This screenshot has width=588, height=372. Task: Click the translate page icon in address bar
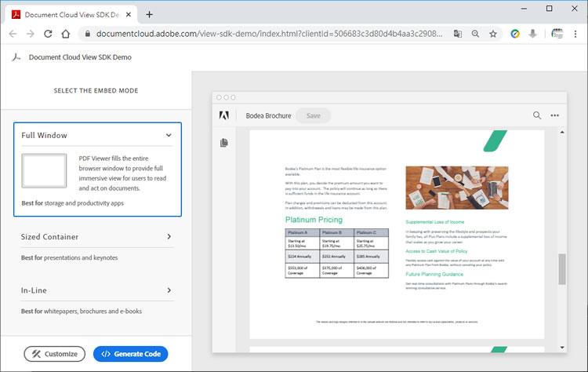click(459, 34)
